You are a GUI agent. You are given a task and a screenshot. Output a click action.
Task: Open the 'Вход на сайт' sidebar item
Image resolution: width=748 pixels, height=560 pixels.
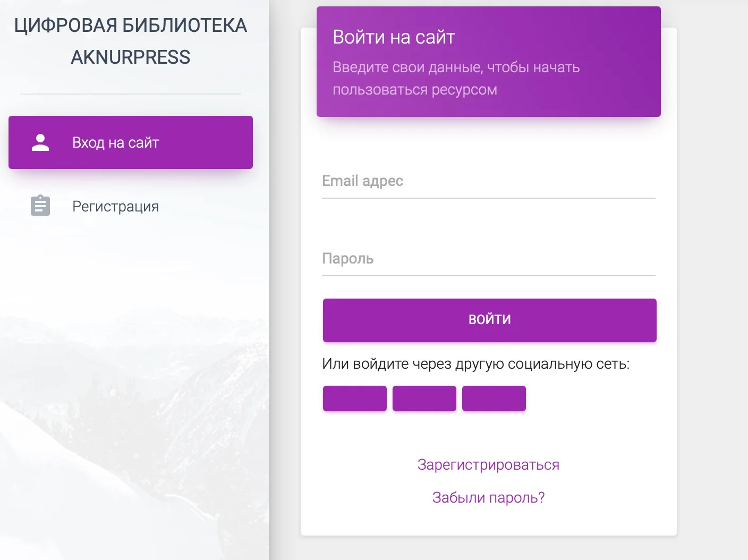[115, 142]
